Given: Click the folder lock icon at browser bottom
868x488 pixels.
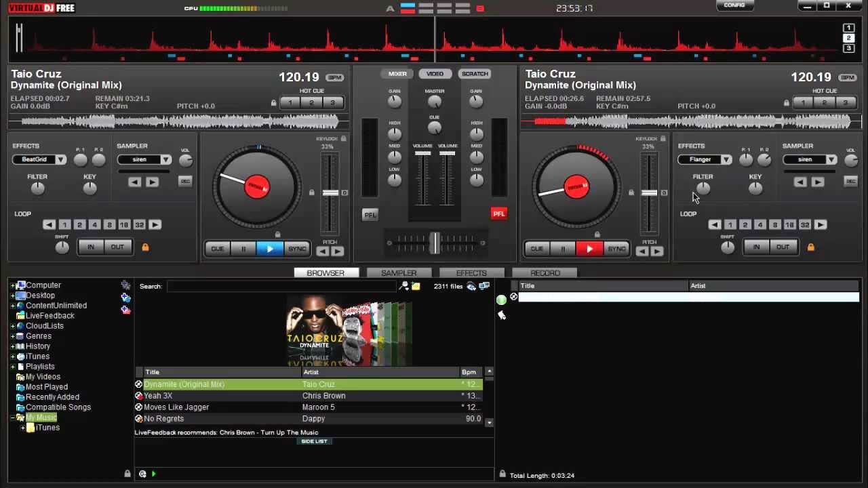Looking at the screenshot, I should [x=127, y=474].
